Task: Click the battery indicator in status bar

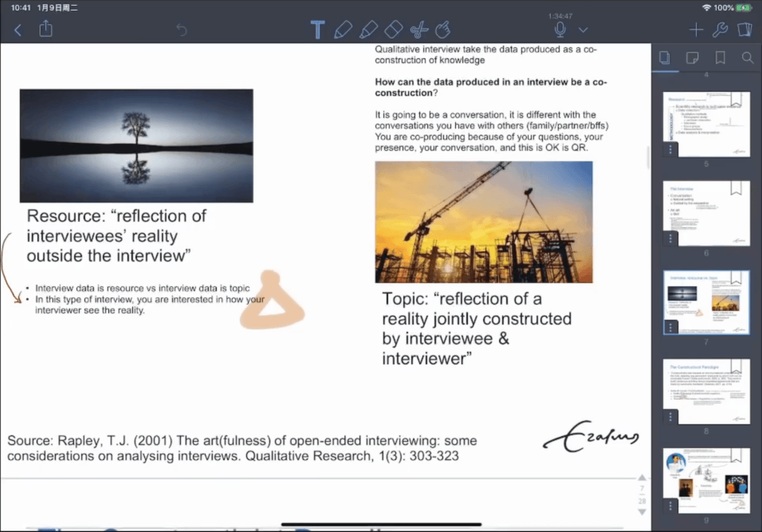Action: pyautogui.click(x=744, y=7)
